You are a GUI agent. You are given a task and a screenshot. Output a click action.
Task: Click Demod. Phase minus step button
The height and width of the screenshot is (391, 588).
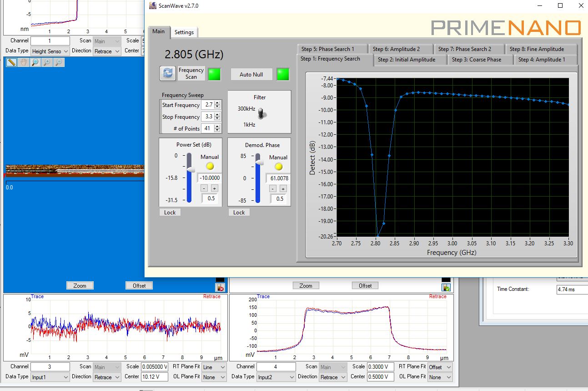[x=273, y=188]
